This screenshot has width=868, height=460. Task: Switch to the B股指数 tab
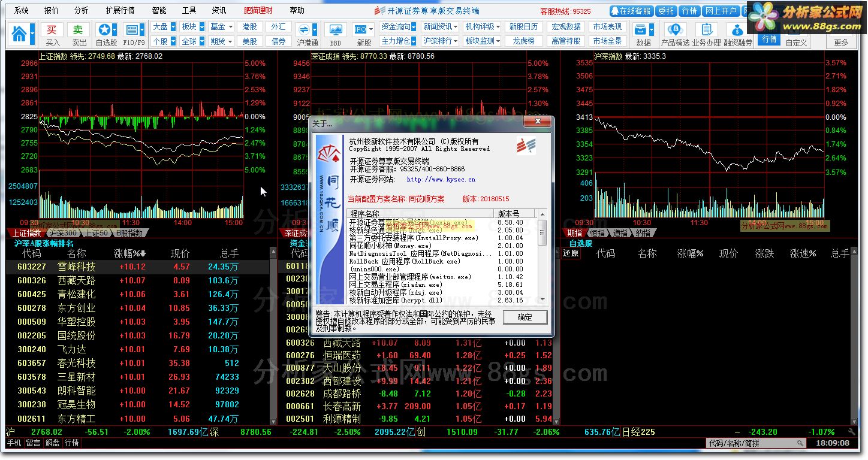click(x=129, y=233)
